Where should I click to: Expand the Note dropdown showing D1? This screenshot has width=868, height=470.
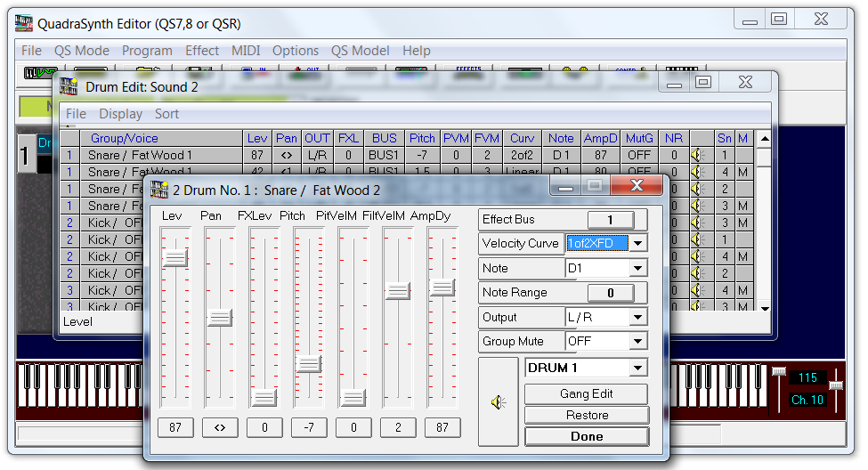(638, 268)
